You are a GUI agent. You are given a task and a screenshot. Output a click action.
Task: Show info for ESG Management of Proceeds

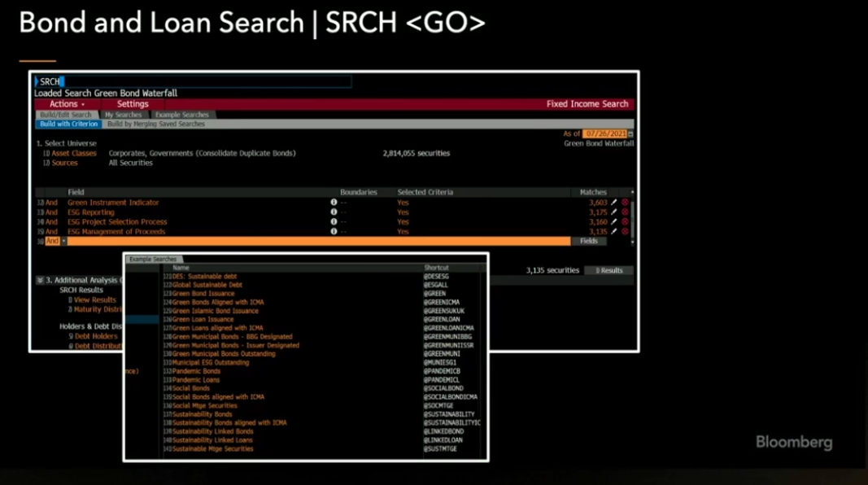coord(334,231)
